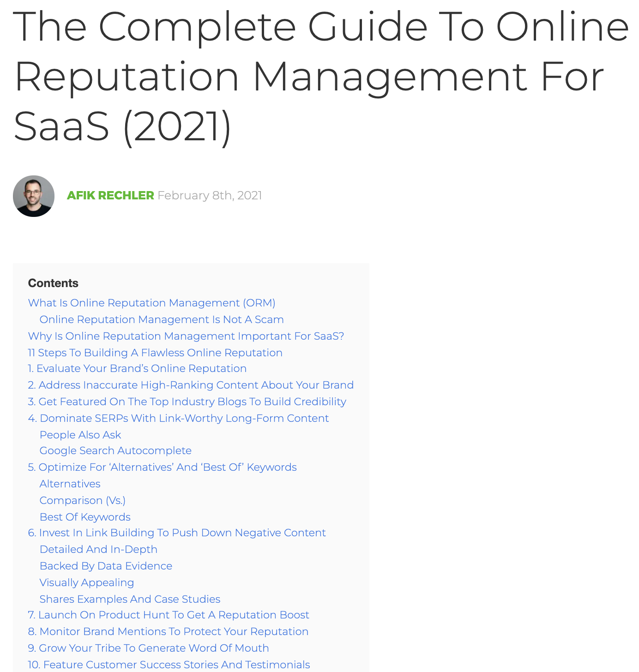Select the Comparison (Vs.) subsection link
Image resolution: width=639 pixels, height=672 pixels.
click(83, 500)
